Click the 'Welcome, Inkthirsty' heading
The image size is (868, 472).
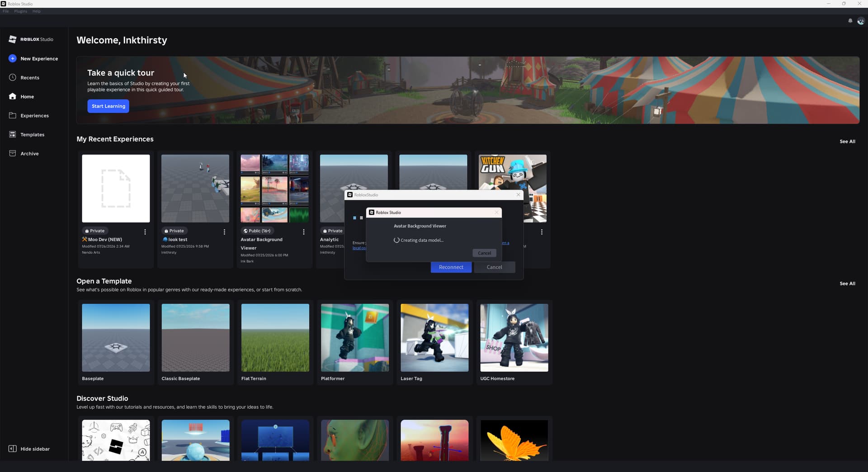[x=122, y=40]
